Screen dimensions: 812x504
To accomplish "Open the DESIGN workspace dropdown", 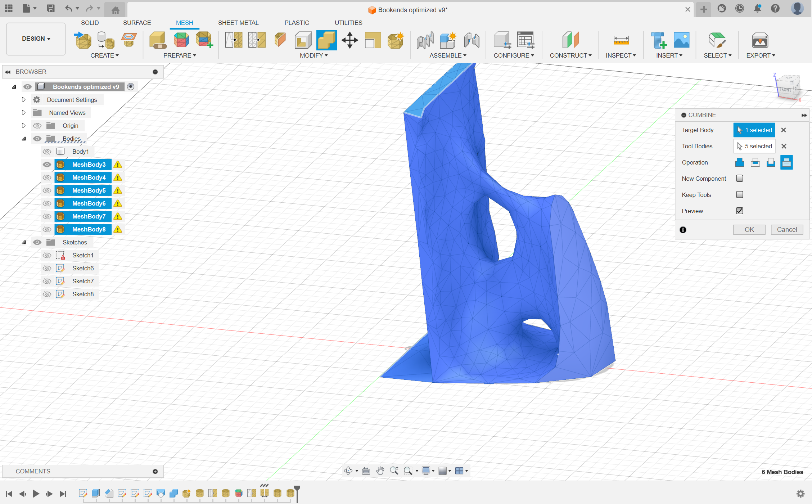I will pyautogui.click(x=36, y=39).
